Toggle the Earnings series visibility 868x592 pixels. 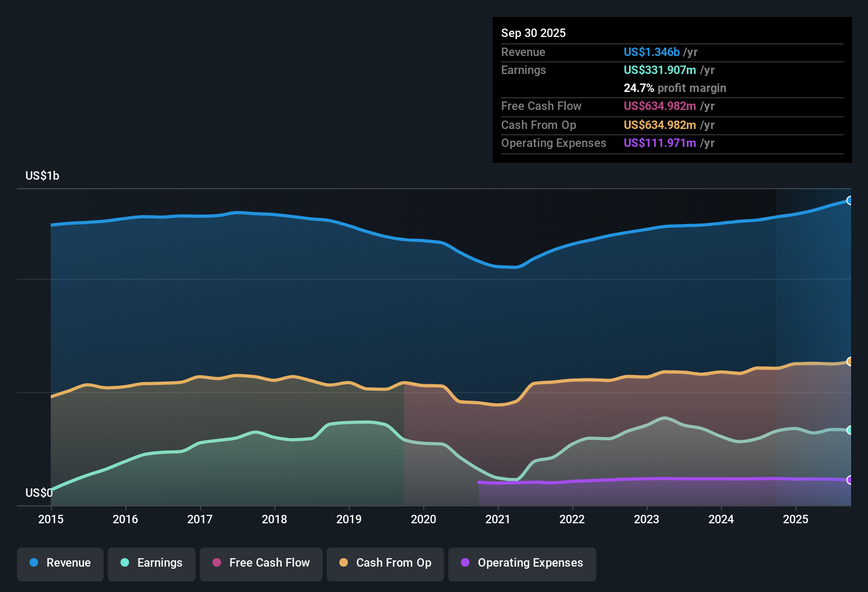coord(152,563)
